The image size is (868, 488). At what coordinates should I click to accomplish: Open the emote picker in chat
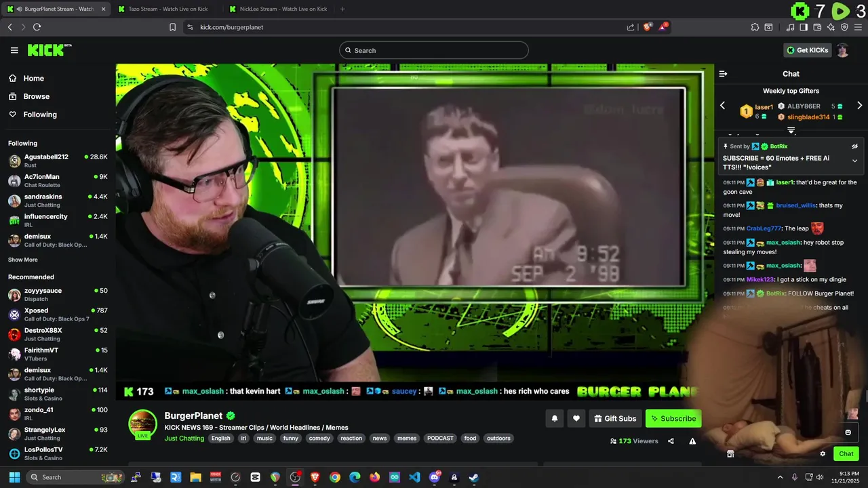(848, 432)
